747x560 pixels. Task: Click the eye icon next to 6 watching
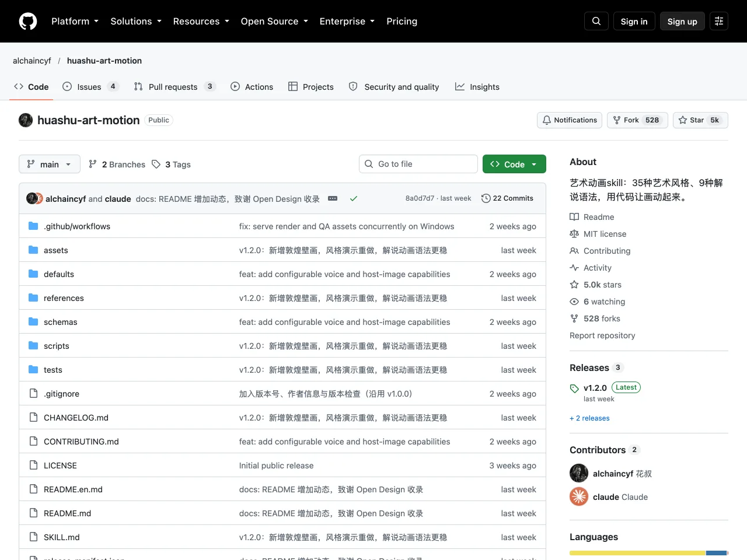pos(574,301)
